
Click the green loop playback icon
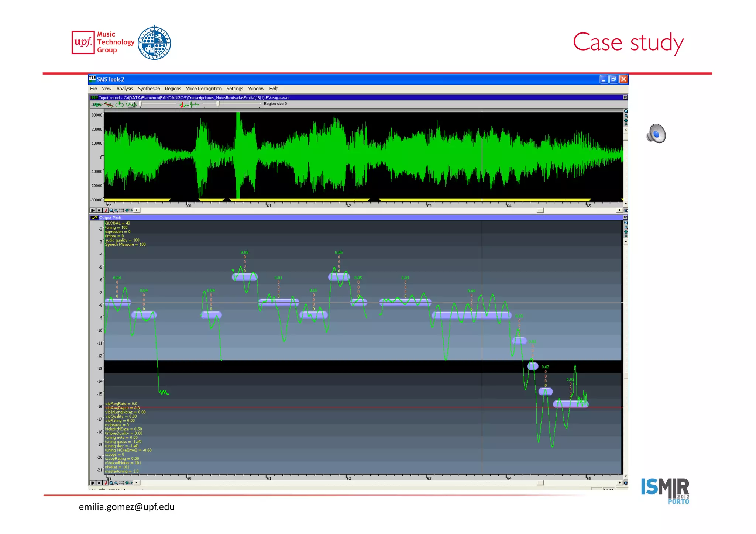[x=119, y=104]
